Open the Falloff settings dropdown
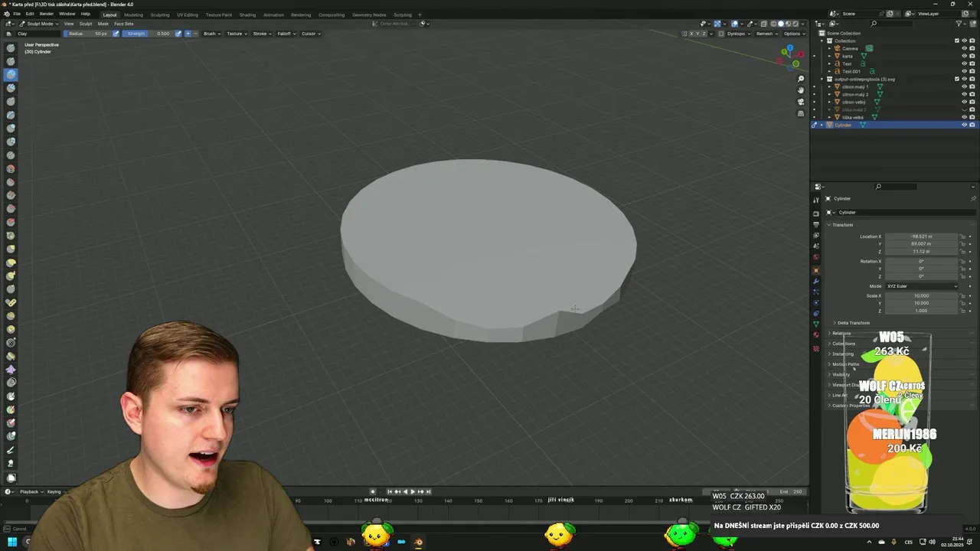 286,34
